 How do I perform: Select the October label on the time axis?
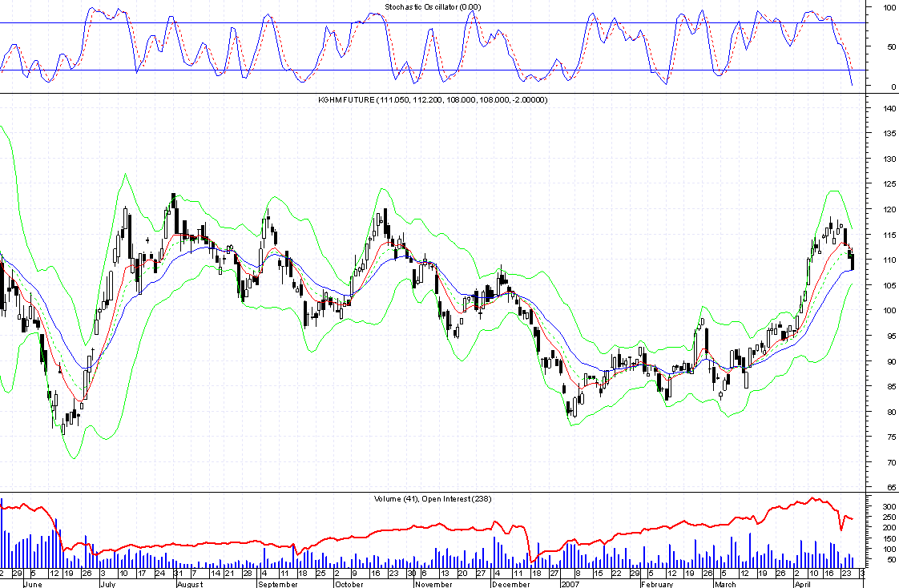point(349,584)
